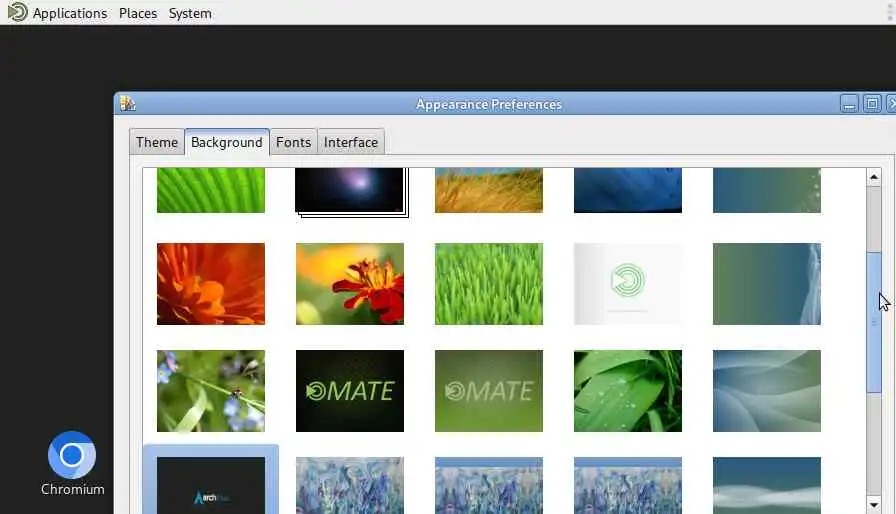
Task: Switch to the Fonts tab
Action: 293,142
